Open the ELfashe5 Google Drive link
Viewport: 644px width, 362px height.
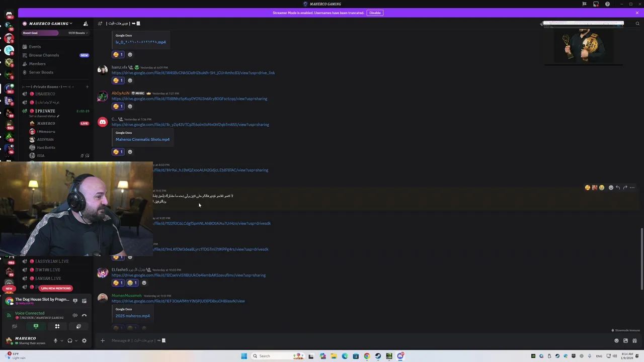pos(189,275)
